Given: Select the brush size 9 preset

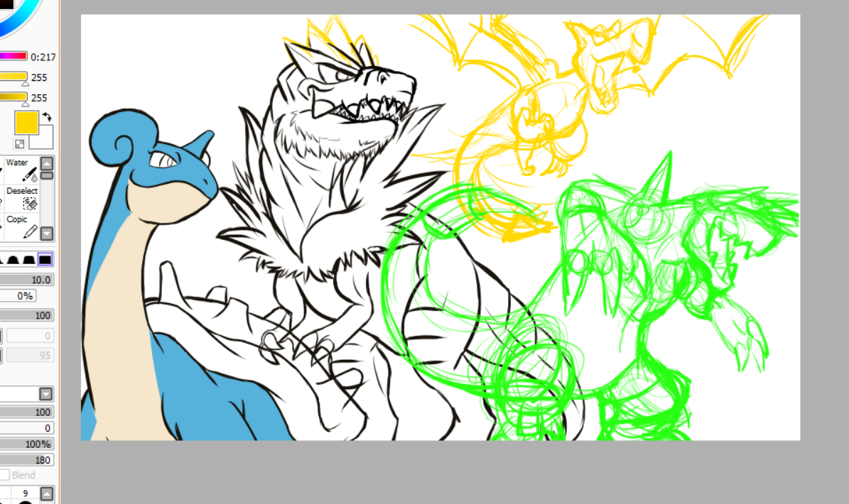Looking at the screenshot, I should pyautogui.click(x=26, y=495).
